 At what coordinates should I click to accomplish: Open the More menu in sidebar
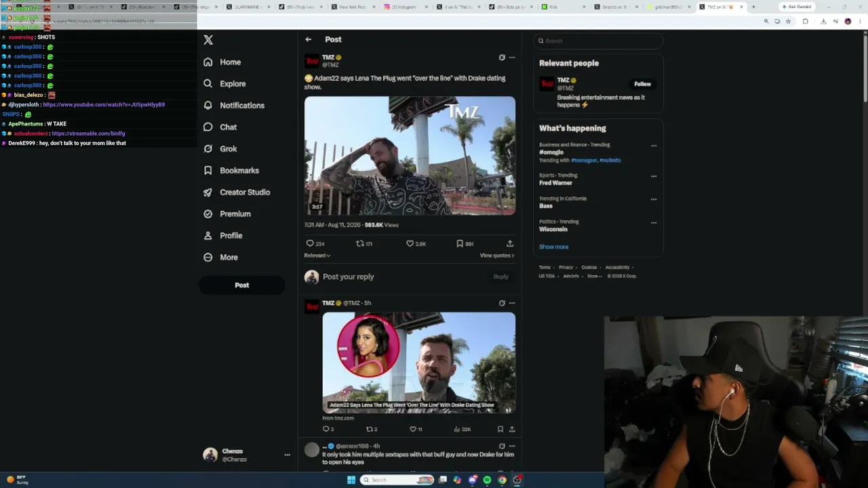[x=220, y=257]
